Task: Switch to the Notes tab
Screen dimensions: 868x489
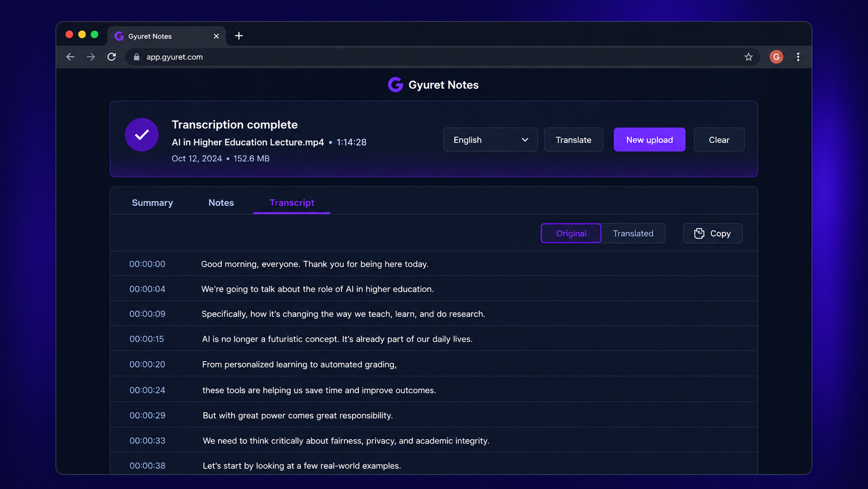Action: click(x=221, y=203)
